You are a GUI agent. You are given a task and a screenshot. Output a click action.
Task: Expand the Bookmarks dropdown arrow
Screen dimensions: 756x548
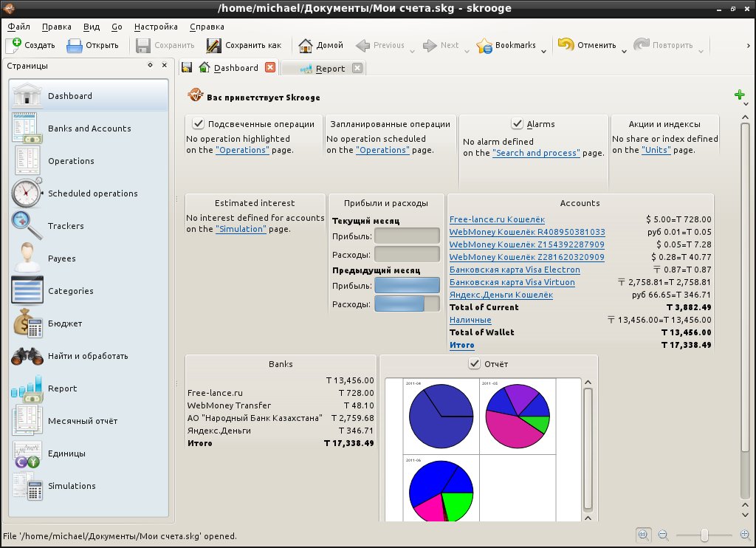pyautogui.click(x=544, y=51)
